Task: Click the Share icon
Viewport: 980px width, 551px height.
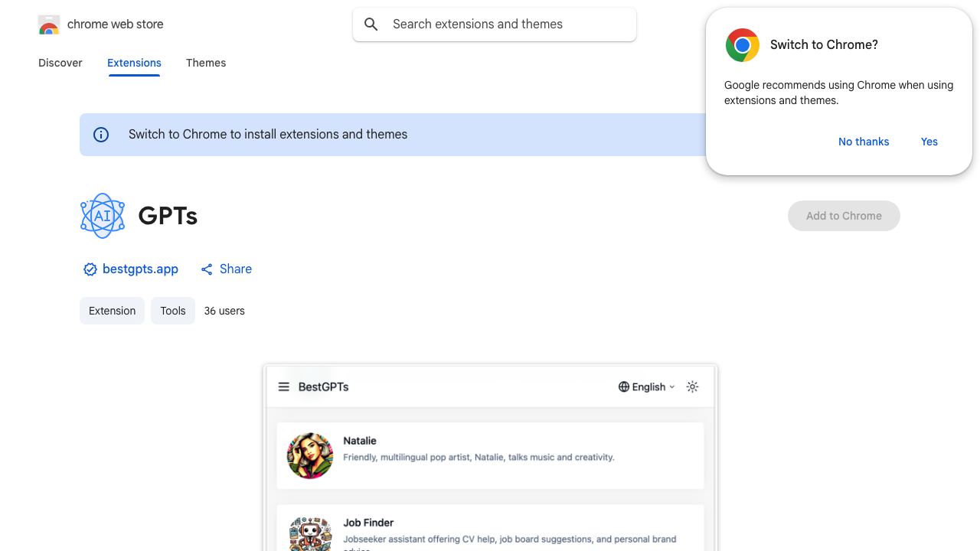Action: click(x=207, y=269)
